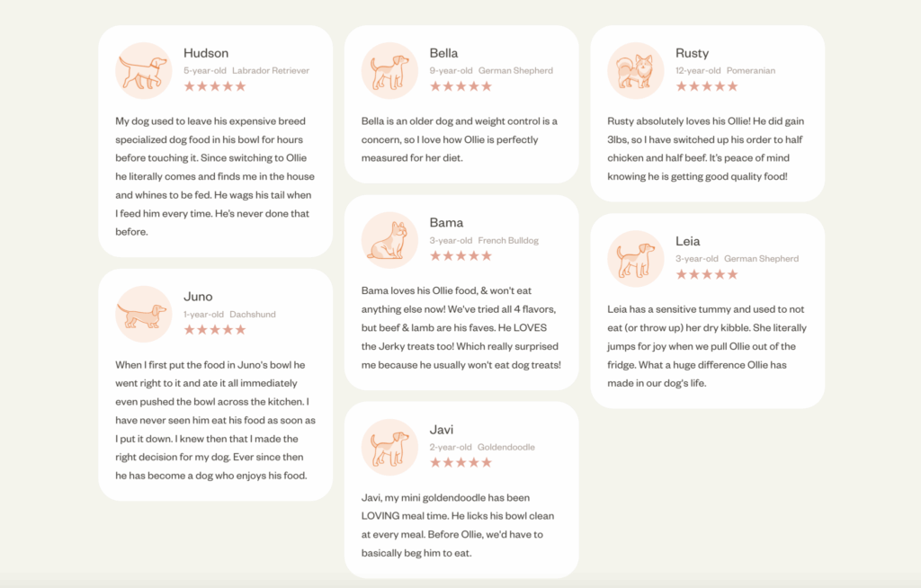Click the five-star rating under Hudson
The width and height of the screenshot is (921, 588).
point(215,86)
